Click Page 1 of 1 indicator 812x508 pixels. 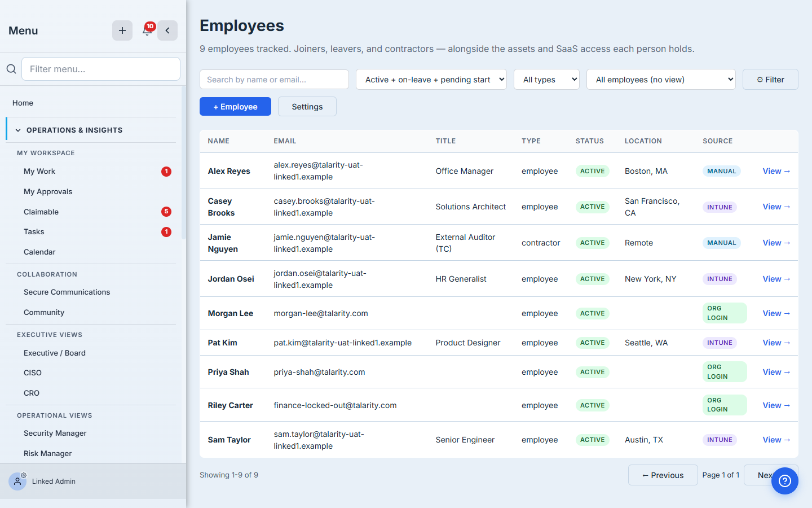pos(721,475)
